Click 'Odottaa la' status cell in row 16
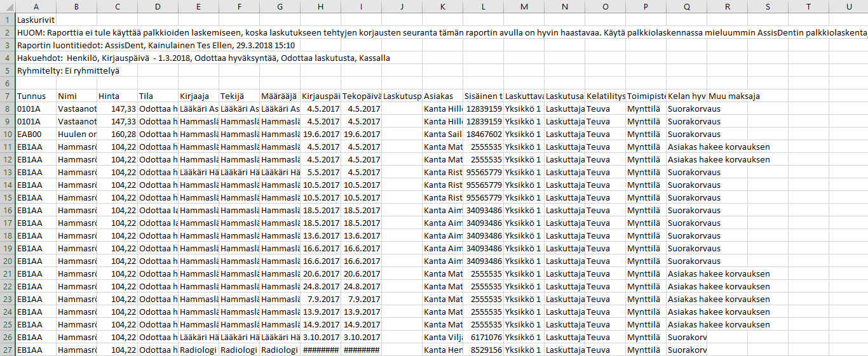This screenshot has width=868, height=356. click(x=158, y=210)
